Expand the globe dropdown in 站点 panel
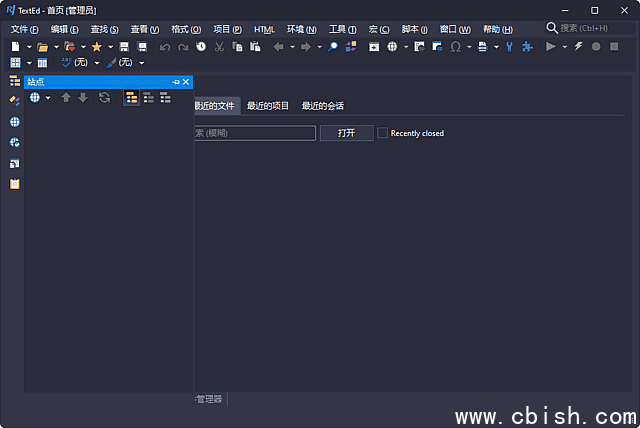640x428 pixels. (x=48, y=98)
